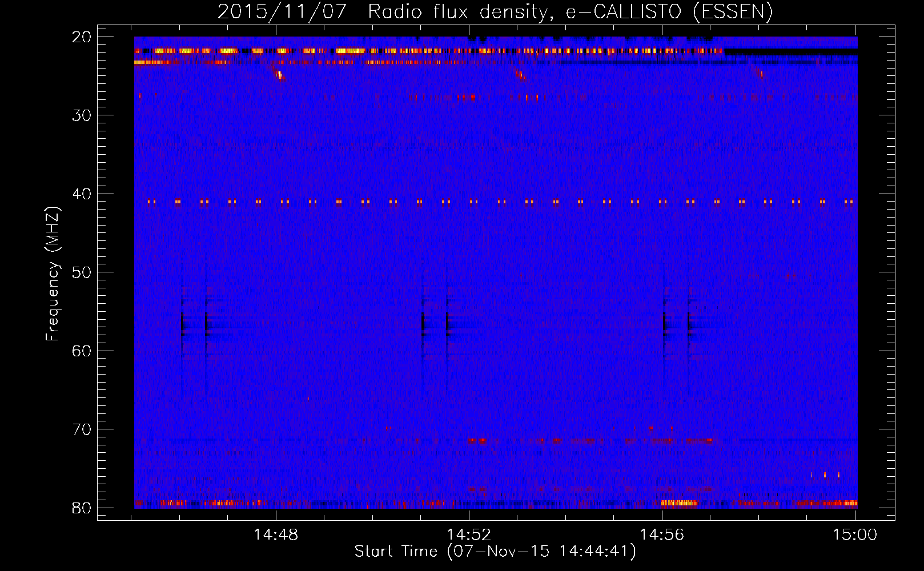Image resolution: width=924 pixels, height=571 pixels.
Task: Select the 40 frequency tick label
Action: tap(82, 194)
